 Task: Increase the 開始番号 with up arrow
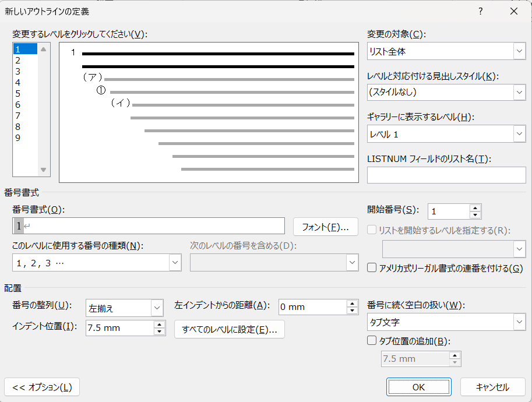(475, 208)
